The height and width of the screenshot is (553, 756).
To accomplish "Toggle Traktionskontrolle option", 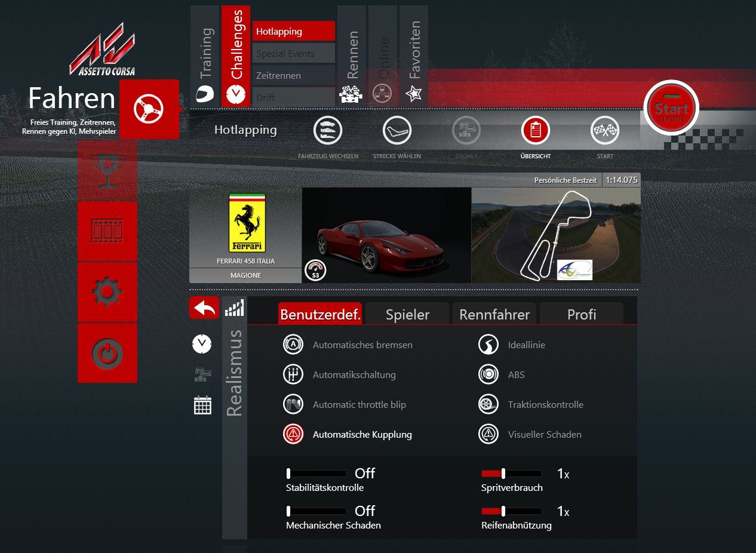I will pos(488,404).
